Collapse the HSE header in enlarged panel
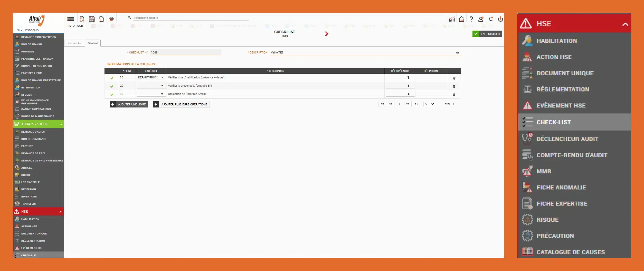This screenshot has width=644, height=271. click(x=625, y=24)
